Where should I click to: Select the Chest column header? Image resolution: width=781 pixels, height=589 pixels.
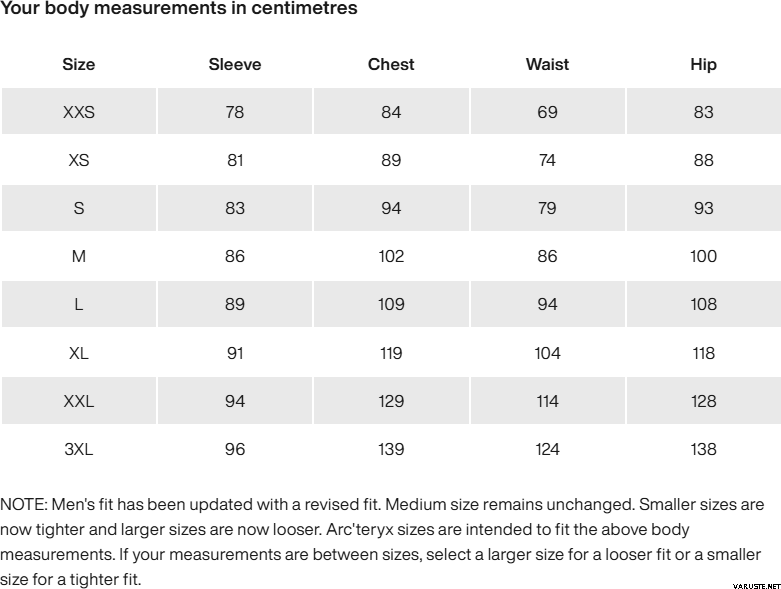[x=391, y=64]
